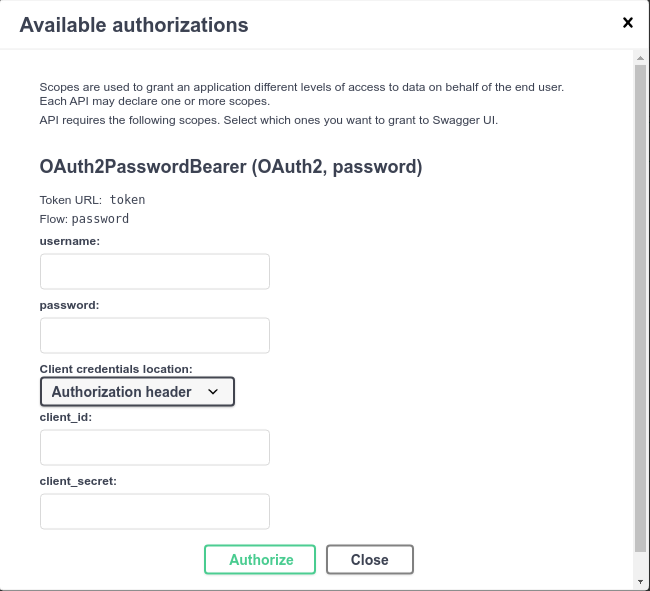Focus the username input field
This screenshot has width=650, height=591.
[155, 272]
